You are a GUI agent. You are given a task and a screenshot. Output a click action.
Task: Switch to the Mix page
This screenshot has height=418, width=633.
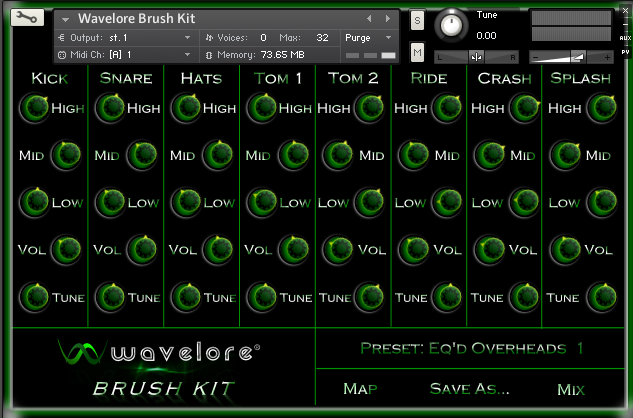pos(571,389)
